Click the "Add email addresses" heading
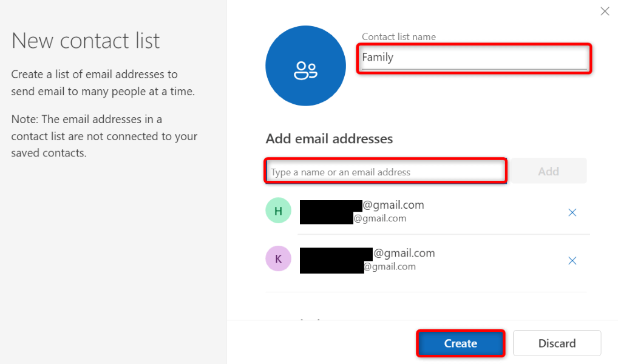This screenshot has width=618, height=364. coord(329,139)
